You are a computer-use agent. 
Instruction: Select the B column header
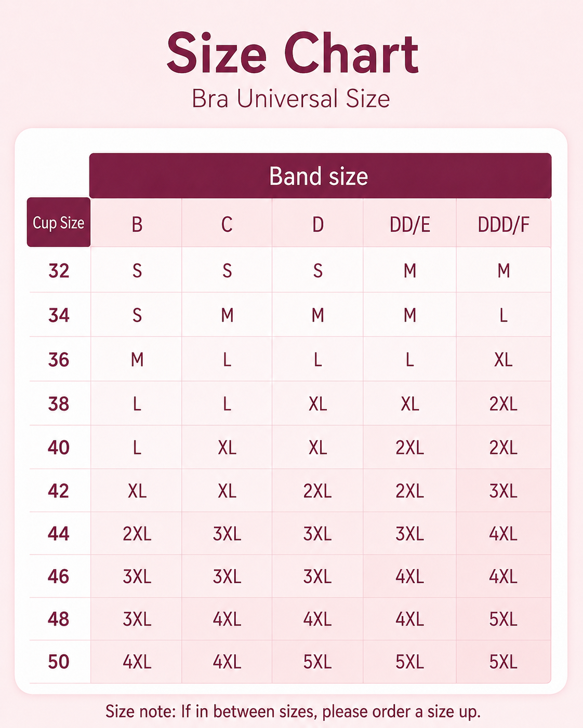point(137,224)
